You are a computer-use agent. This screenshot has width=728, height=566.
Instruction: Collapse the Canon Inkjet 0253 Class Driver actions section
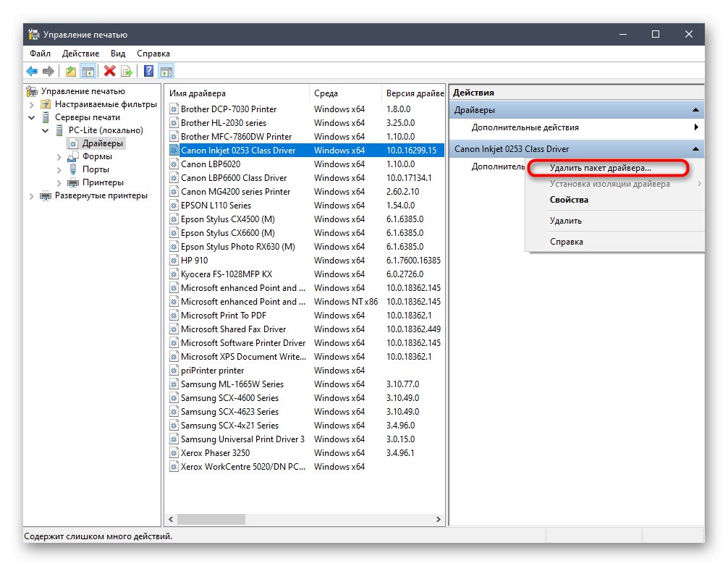pos(695,149)
